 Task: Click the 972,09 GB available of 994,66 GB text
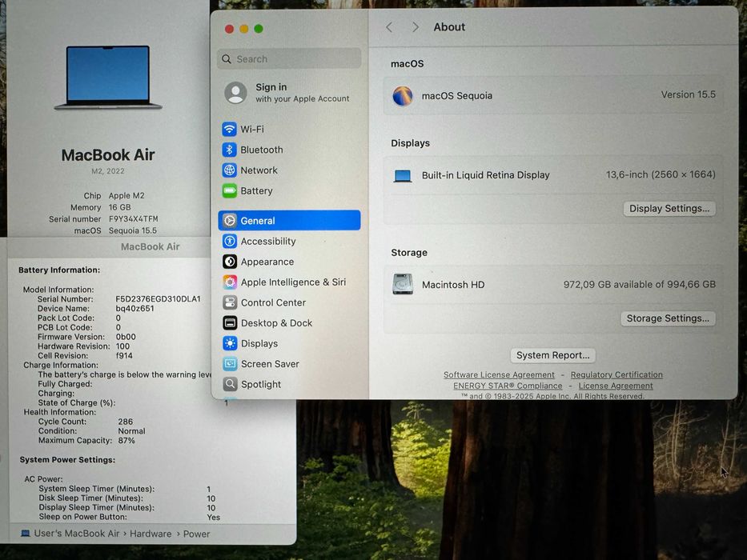[x=640, y=284]
